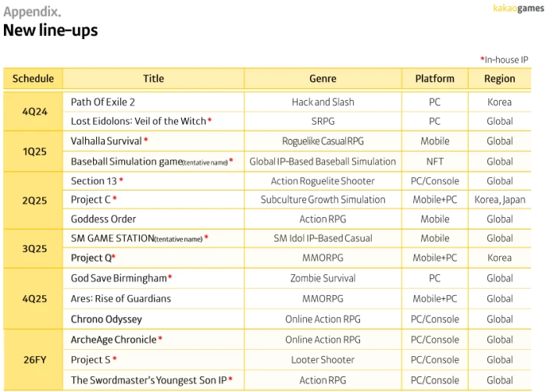Click the 26FY schedule cell
The width and height of the screenshot is (546, 392).
(34, 360)
